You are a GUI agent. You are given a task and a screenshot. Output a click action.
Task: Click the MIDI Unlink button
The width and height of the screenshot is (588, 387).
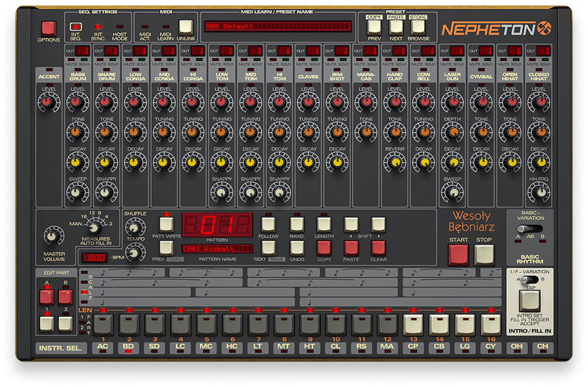coord(185,27)
